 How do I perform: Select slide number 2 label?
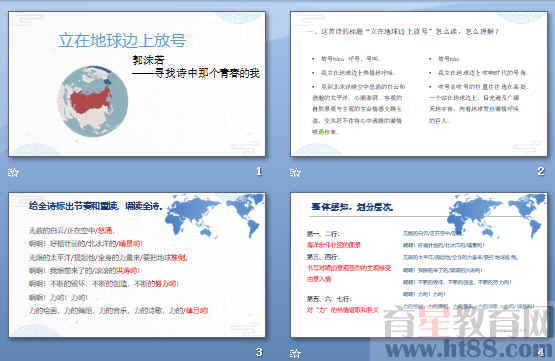tap(541, 172)
